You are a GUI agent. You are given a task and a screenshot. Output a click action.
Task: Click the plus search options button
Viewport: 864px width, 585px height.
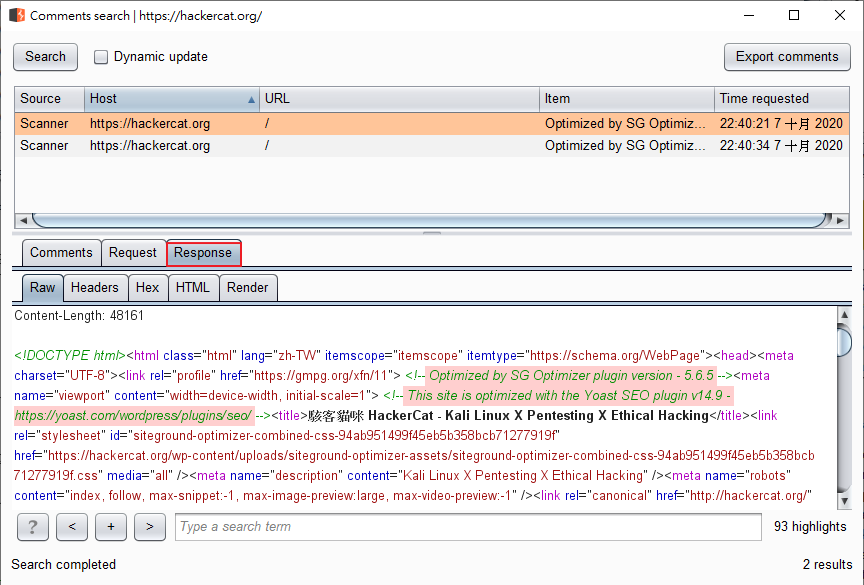111,527
